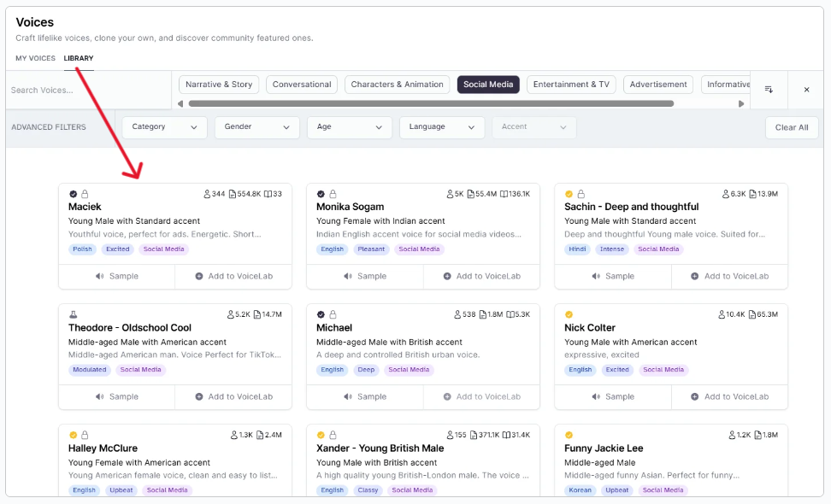Add Theodore voice to VoiceLab
This screenshot has height=504, width=831.
[x=233, y=396]
